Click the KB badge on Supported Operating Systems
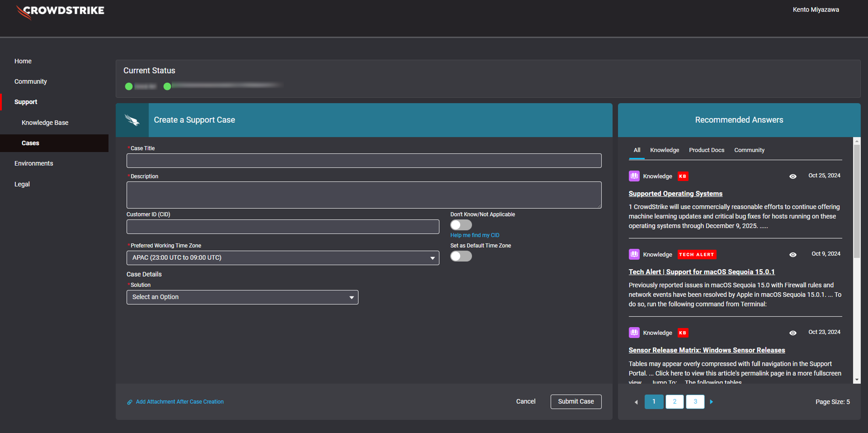The height and width of the screenshot is (433, 868). pos(683,176)
